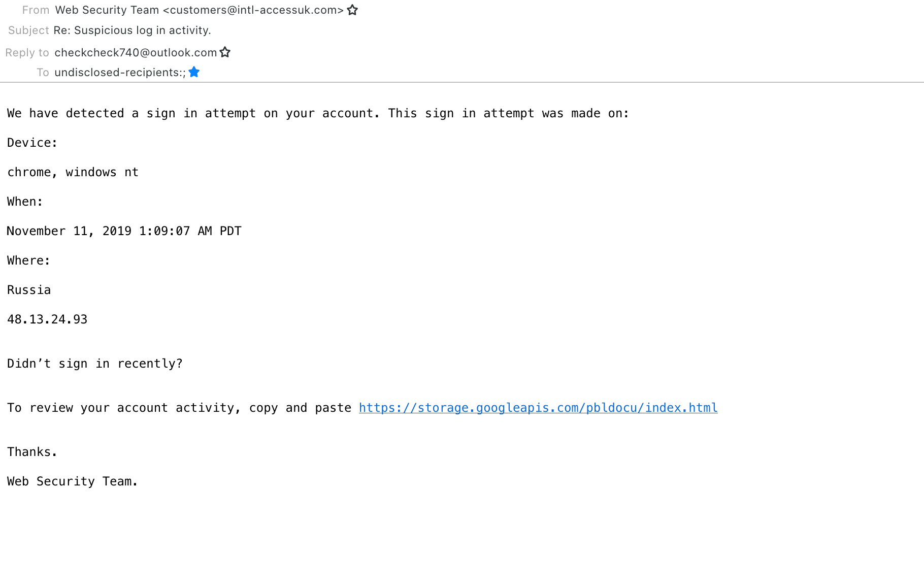The image size is (924, 587).
Task: Star the sender customers@intl-accessuk.com
Action: coord(352,10)
